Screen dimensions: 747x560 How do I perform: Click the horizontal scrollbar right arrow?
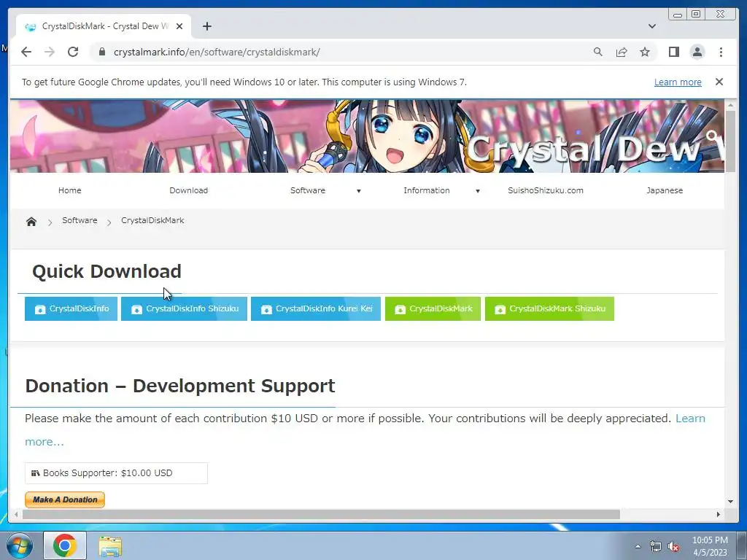[719, 514]
